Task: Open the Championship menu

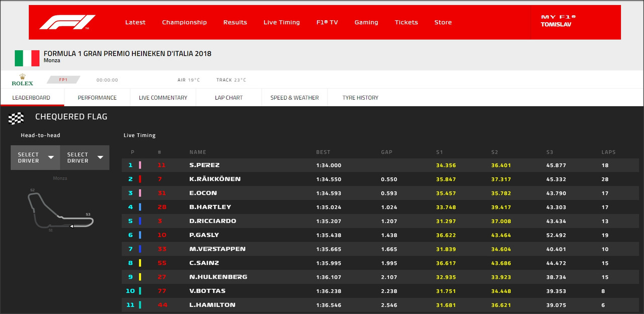Action: pos(184,22)
